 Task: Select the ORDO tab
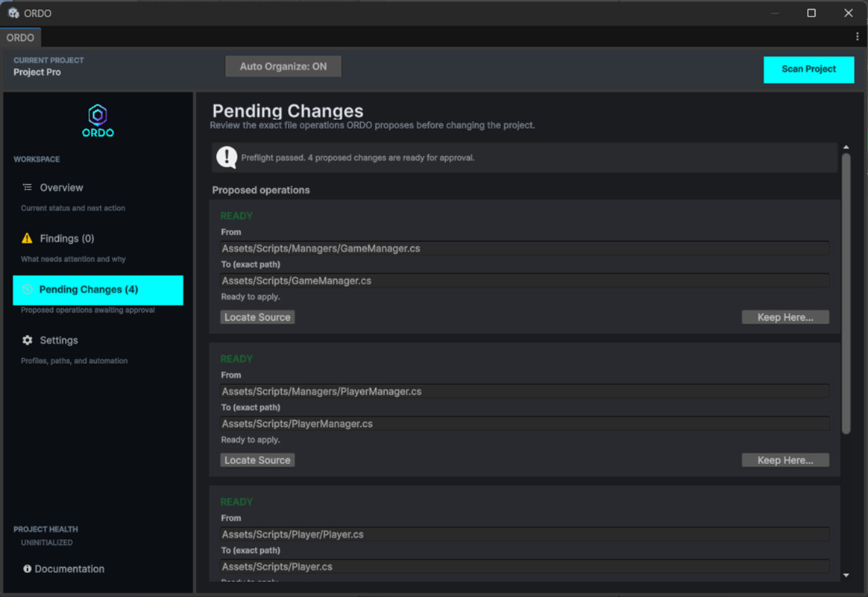click(20, 37)
